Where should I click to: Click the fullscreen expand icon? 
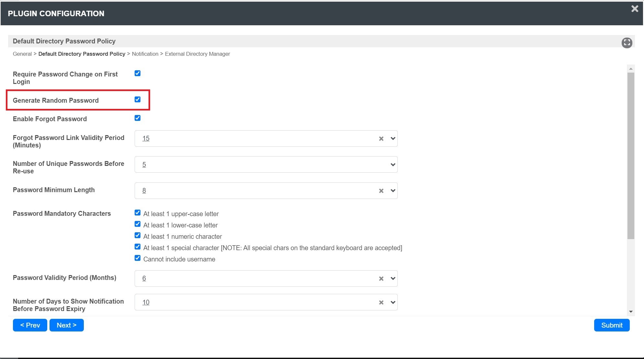627,42
